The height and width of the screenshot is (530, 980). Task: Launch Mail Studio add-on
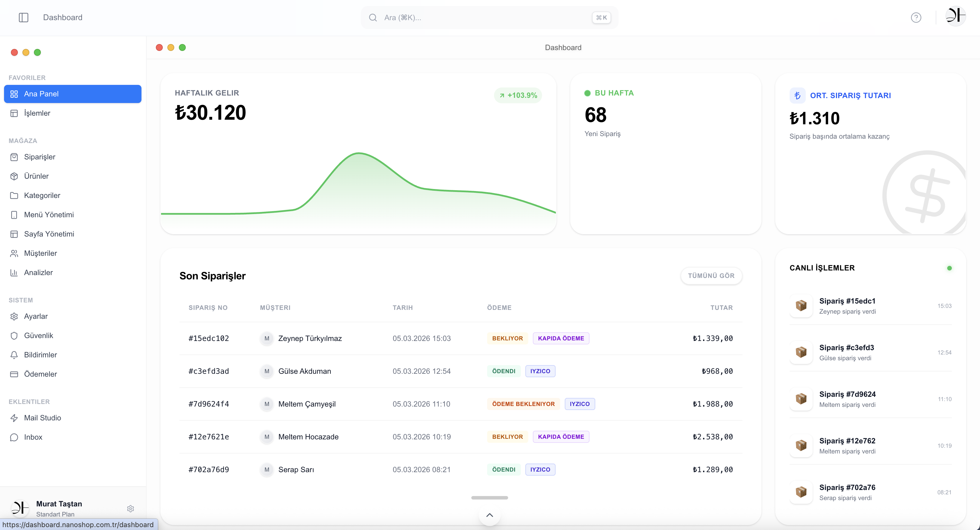[x=73, y=418]
